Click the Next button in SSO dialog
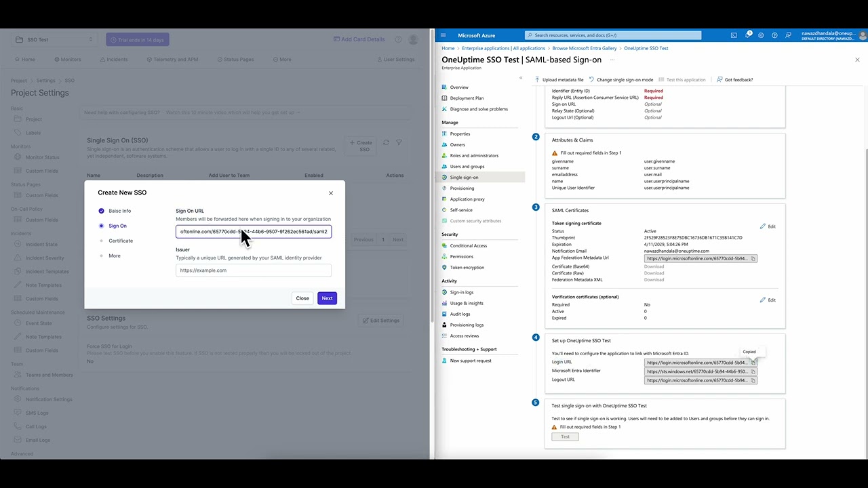 (x=327, y=298)
